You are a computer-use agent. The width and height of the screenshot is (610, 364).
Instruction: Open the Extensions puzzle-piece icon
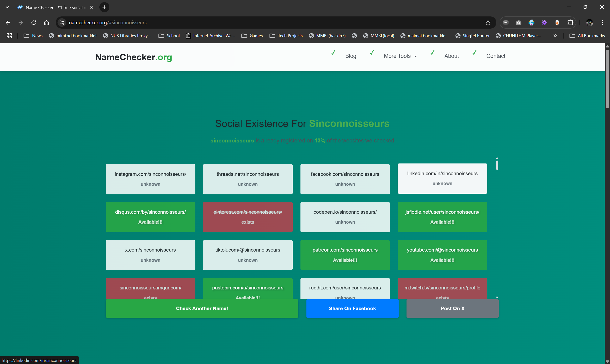tap(570, 23)
